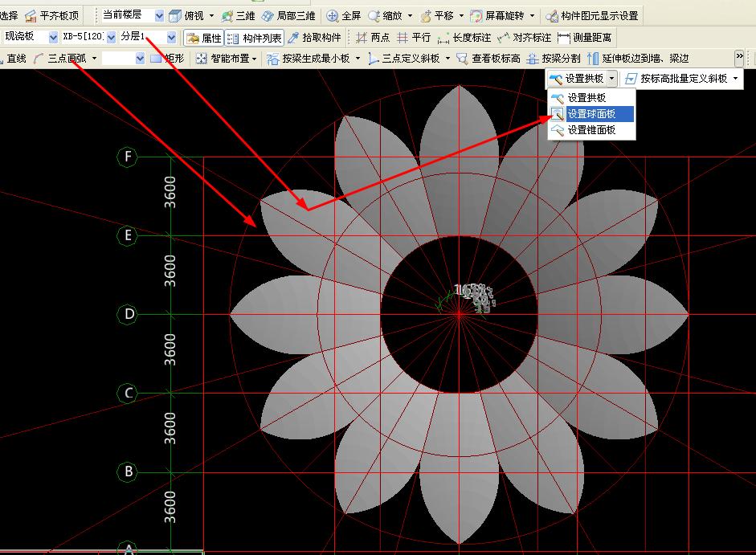Expand the 三点画弧 dropdown arrow
This screenshot has height=555, width=756.
(x=95, y=59)
